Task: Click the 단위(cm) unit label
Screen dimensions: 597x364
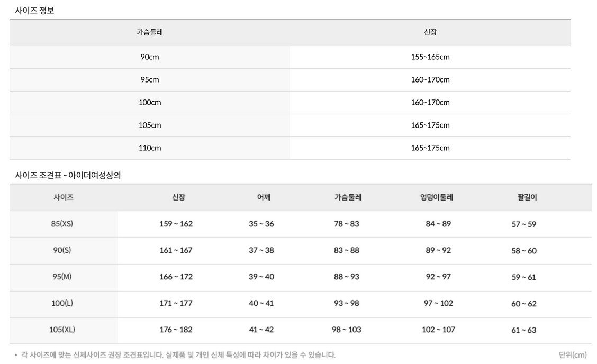Action: pyautogui.click(x=573, y=354)
